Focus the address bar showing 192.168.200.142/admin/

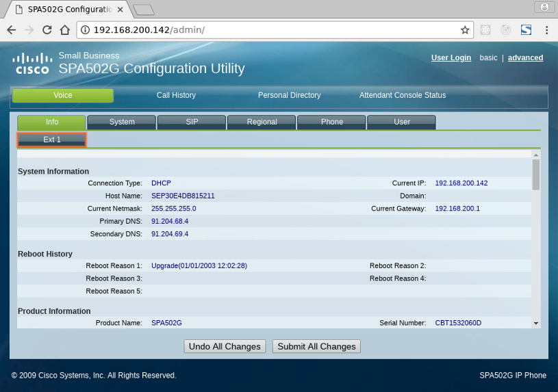(275, 30)
